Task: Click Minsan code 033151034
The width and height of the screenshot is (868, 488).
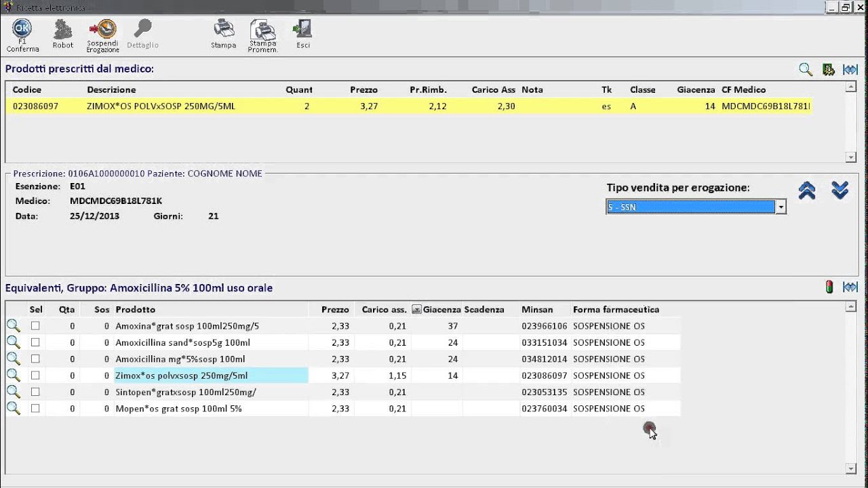Action: pos(544,342)
